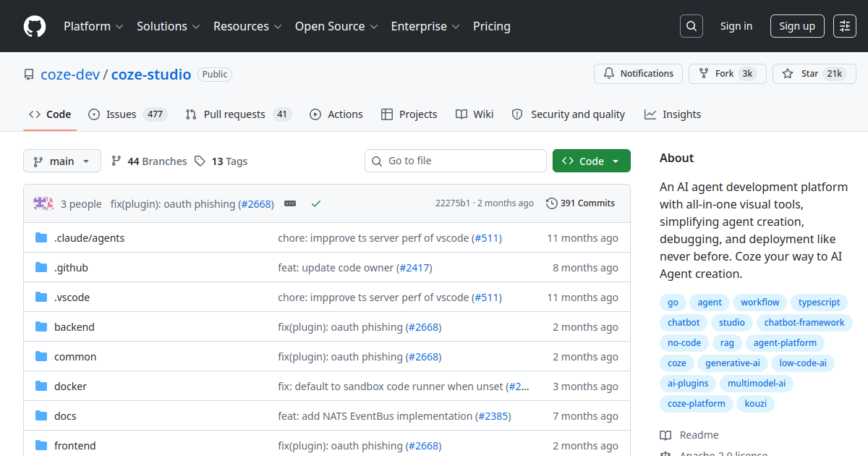Expand the Enterprise menu
This screenshot has width=868, height=456.
pyautogui.click(x=425, y=26)
